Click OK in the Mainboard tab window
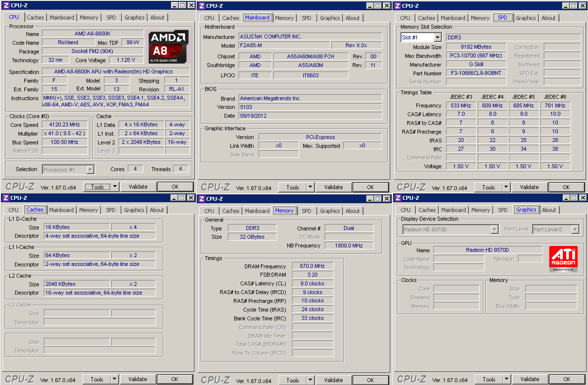This screenshot has width=588, height=385. point(370,187)
